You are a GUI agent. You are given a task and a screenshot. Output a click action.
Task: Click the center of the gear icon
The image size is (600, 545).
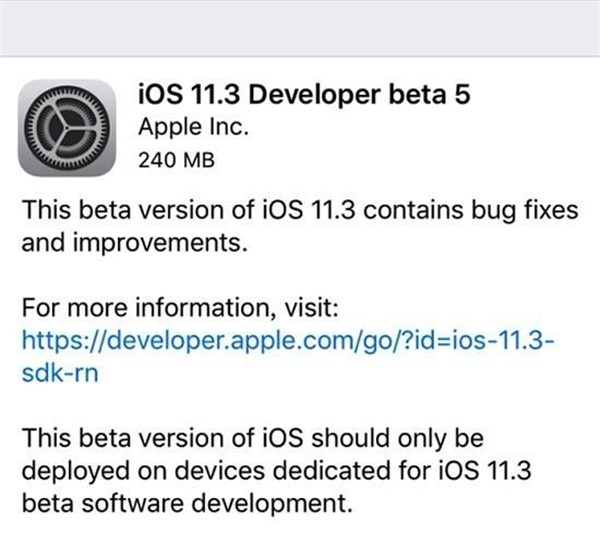tap(66, 126)
